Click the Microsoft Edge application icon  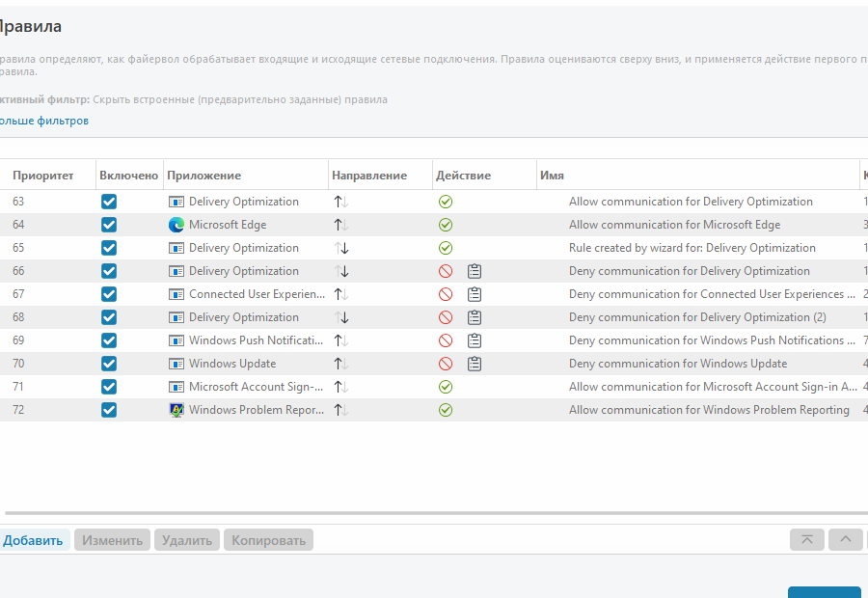[176, 225]
